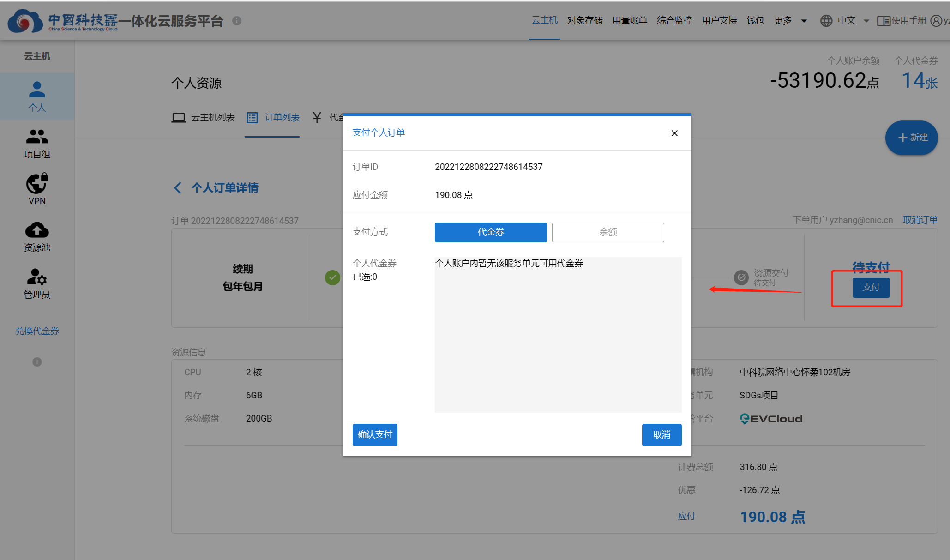950x560 pixels.
Task: Click the 190.08 点 payable total
Action: (773, 517)
